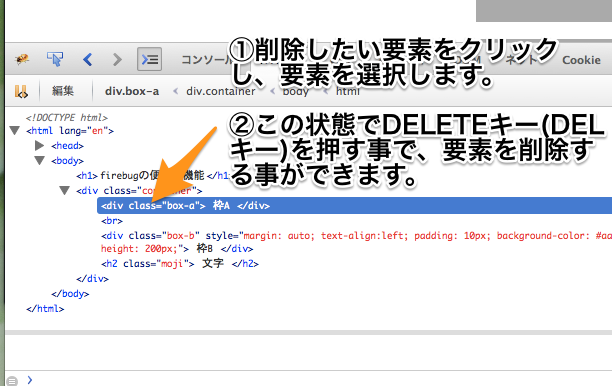The height and width of the screenshot is (386, 616).
Task: Click the closing </div> tag line
Action: [92, 279]
